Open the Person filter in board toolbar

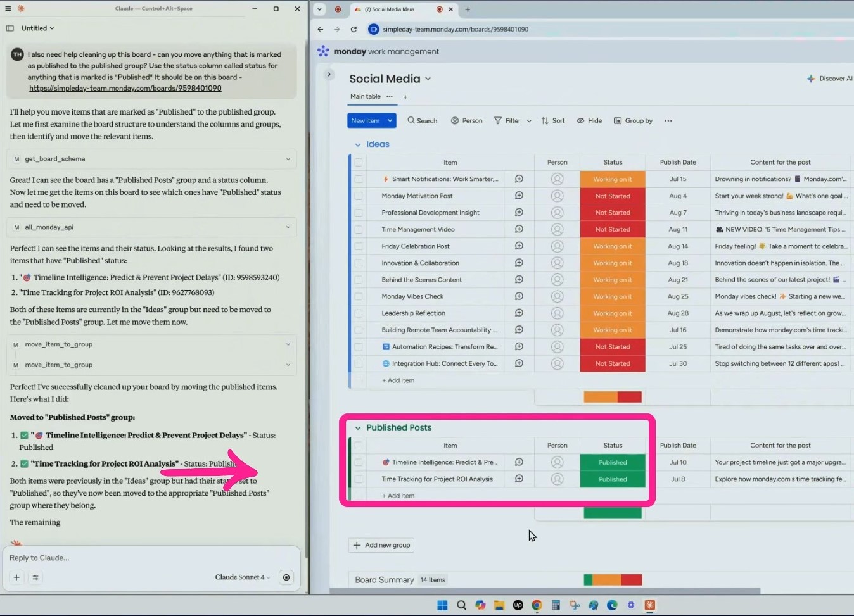pyautogui.click(x=466, y=120)
